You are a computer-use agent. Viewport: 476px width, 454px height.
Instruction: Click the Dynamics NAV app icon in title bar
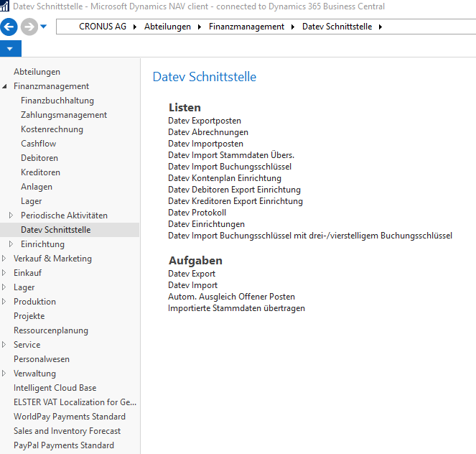[5, 6]
